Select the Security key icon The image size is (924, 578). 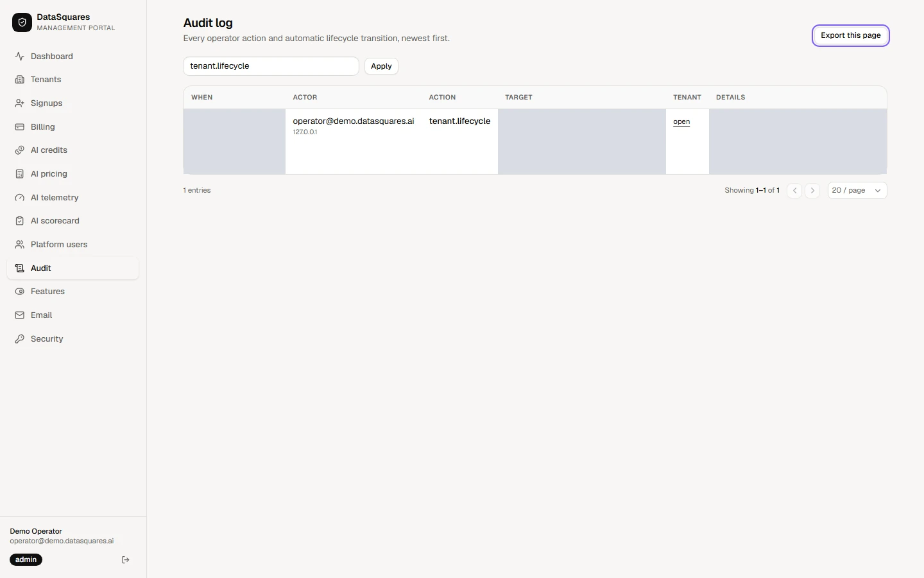pos(20,339)
